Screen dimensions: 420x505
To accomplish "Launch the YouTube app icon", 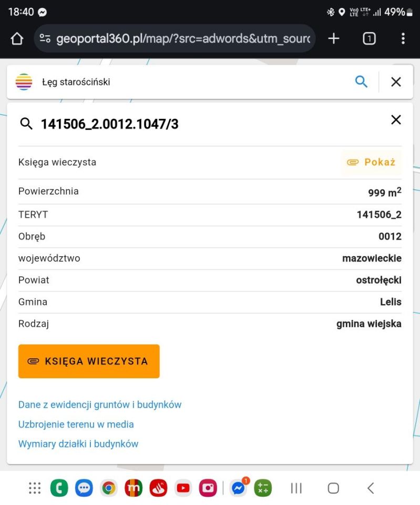I will [x=183, y=488].
